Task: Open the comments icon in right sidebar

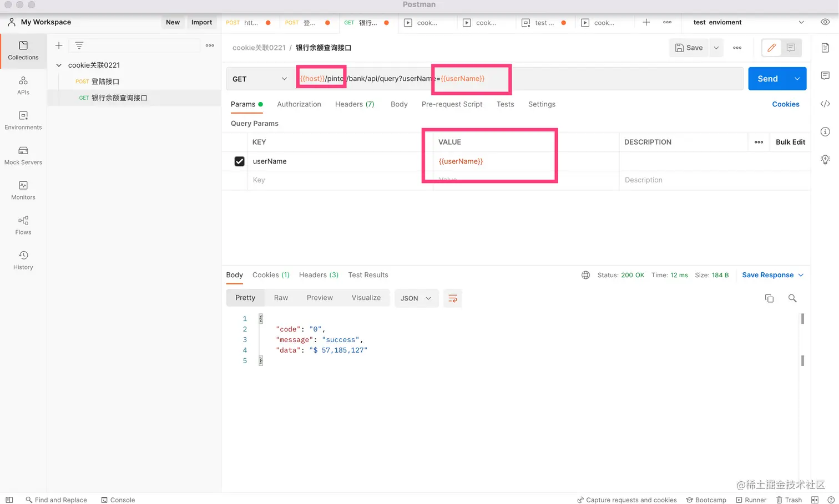Action: (825, 75)
